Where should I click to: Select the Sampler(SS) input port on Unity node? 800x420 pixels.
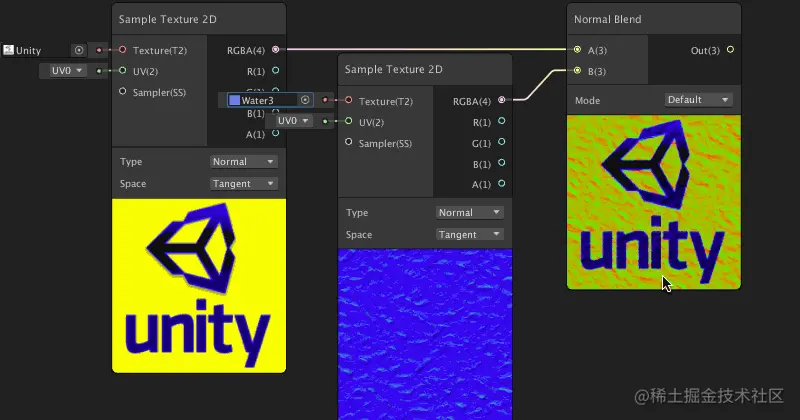point(122,91)
